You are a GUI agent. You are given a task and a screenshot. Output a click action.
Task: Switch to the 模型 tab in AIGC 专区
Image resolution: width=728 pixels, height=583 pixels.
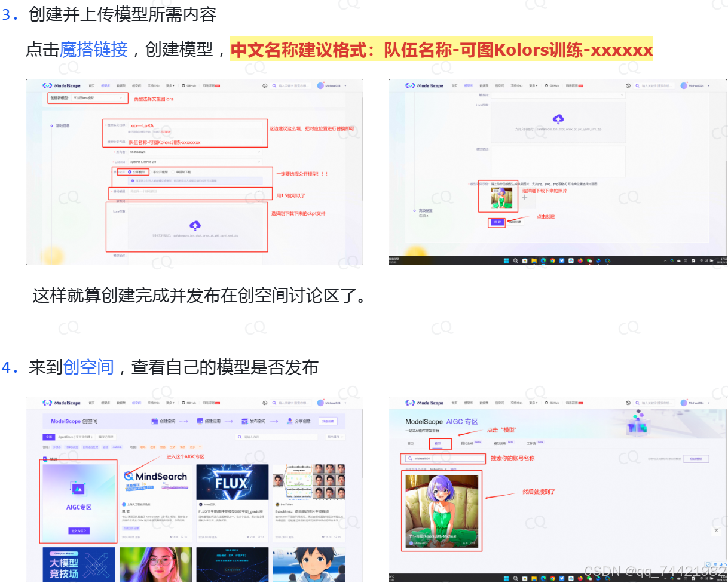point(438,444)
